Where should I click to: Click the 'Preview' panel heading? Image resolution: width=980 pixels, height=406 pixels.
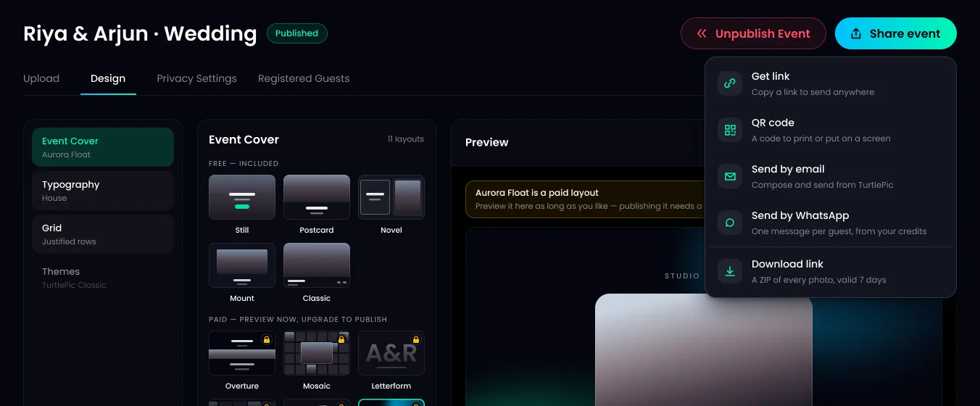tap(487, 142)
